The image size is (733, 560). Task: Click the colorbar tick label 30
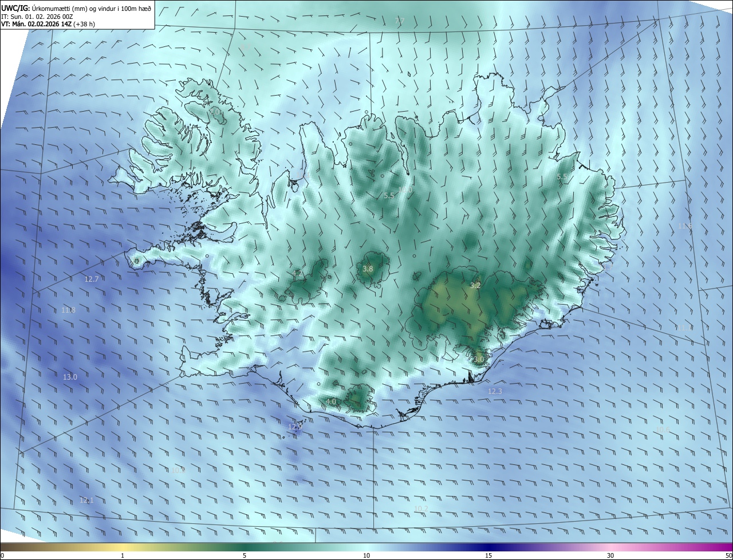click(610, 555)
